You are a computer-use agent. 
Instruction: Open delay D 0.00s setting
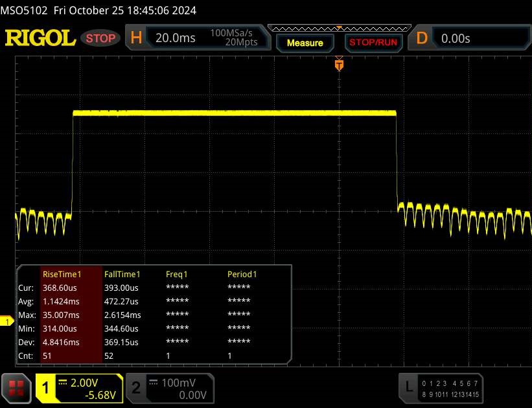[470, 38]
